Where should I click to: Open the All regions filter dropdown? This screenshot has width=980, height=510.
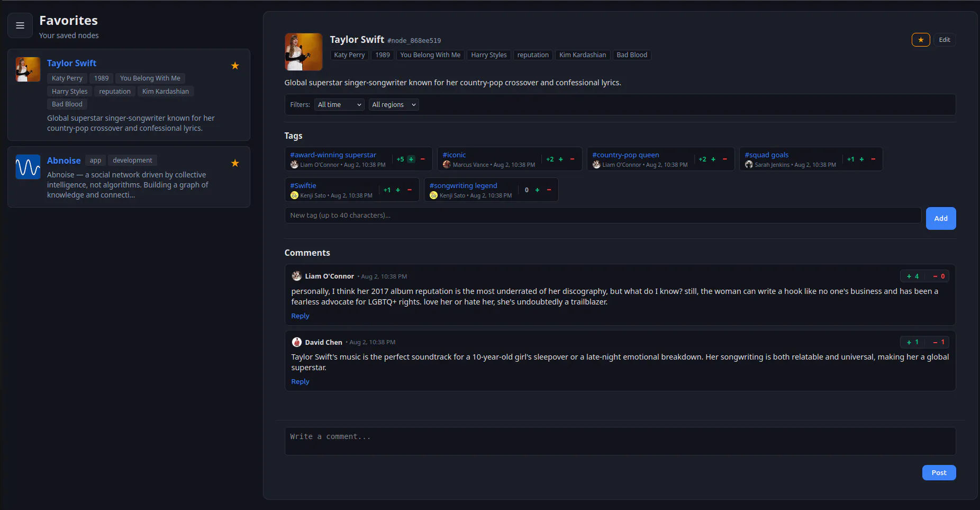[394, 105]
